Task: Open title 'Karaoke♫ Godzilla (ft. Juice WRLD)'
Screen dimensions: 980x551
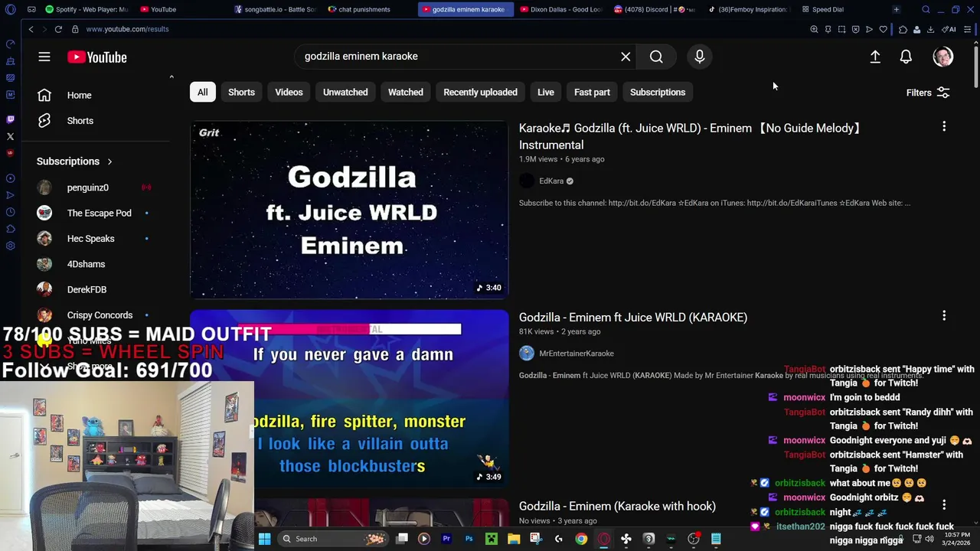Action: point(689,136)
